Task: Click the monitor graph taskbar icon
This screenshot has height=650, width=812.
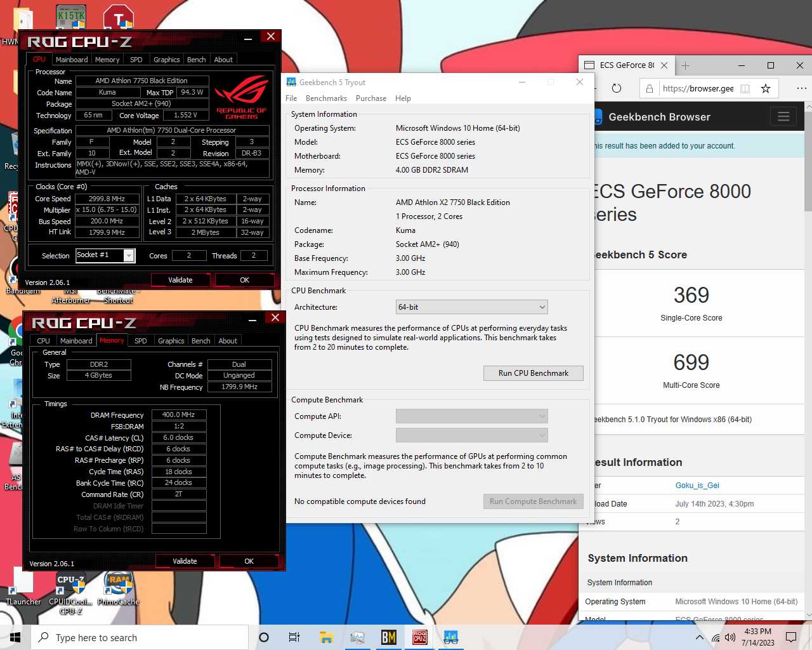Action: (x=357, y=637)
